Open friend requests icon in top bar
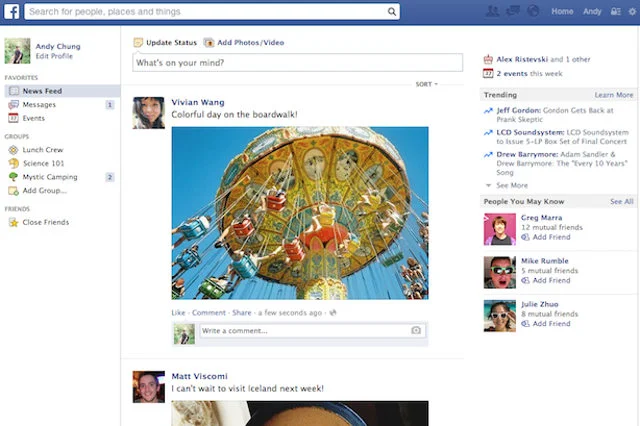Image resolution: width=640 pixels, height=426 pixels. (x=492, y=11)
